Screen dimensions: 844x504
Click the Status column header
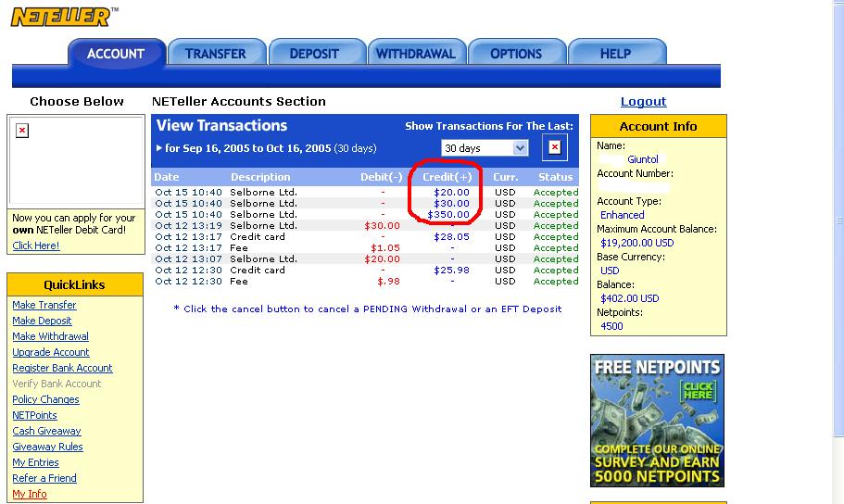pyautogui.click(x=556, y=177)
